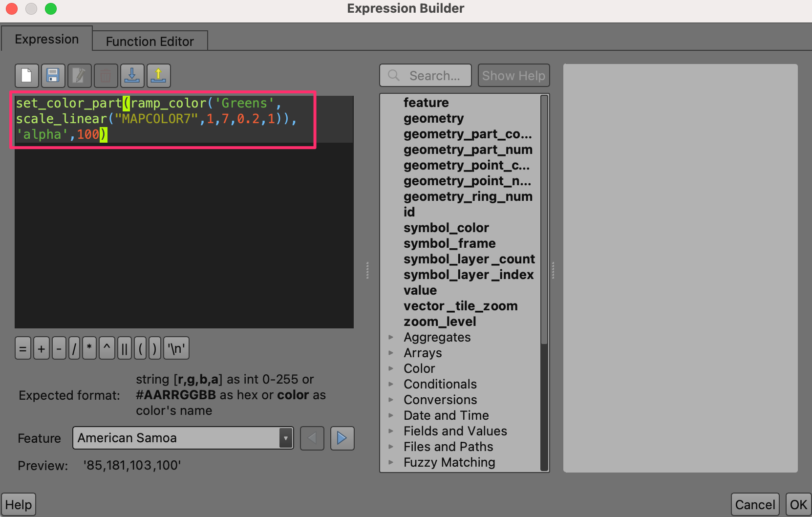The image size is (812, 517).
Task: Click the function list vertical scrollbar
Action: 544,220
